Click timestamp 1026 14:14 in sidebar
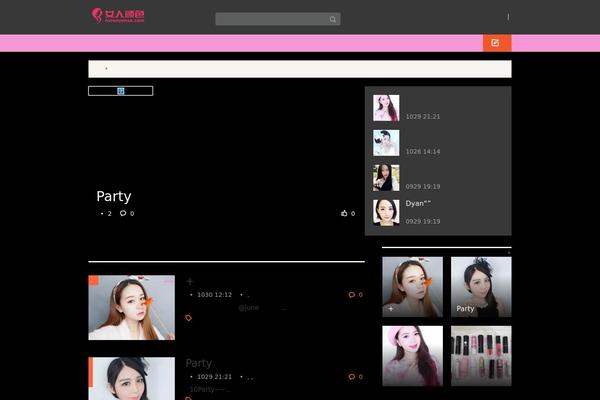The image size is (600, 400). tap(423, 152)
